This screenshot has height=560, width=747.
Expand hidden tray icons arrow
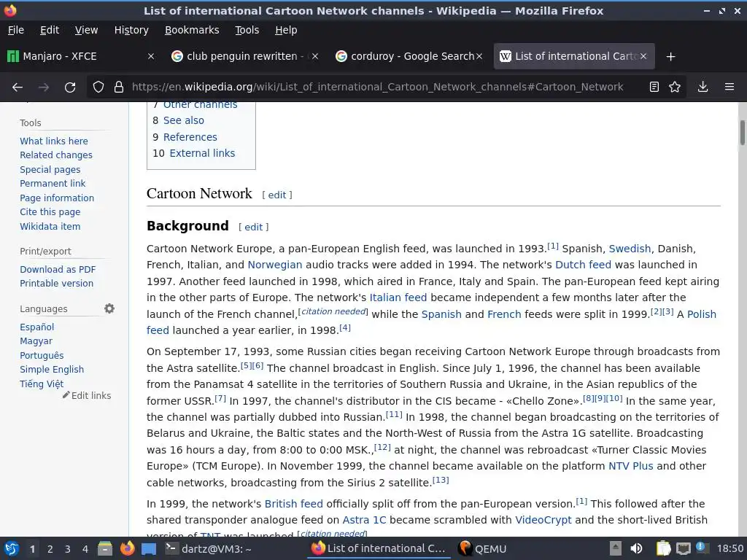(616, 548)
